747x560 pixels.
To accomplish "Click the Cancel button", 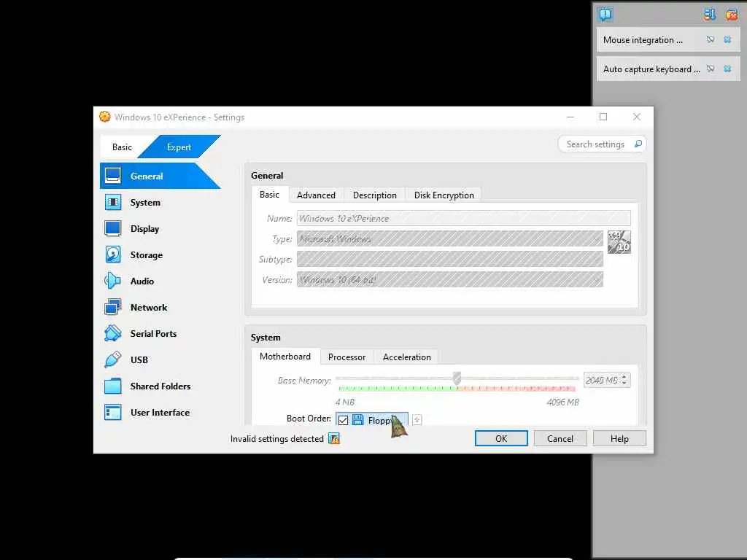I will pyautogui.click(x=560, y=438).
